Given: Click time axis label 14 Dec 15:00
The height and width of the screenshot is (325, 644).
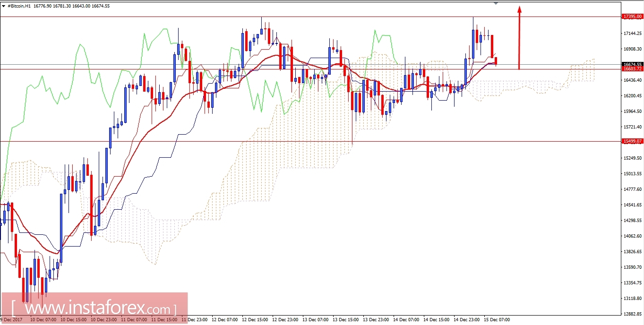Looking at the screenshot, I should tap(436, 320).
